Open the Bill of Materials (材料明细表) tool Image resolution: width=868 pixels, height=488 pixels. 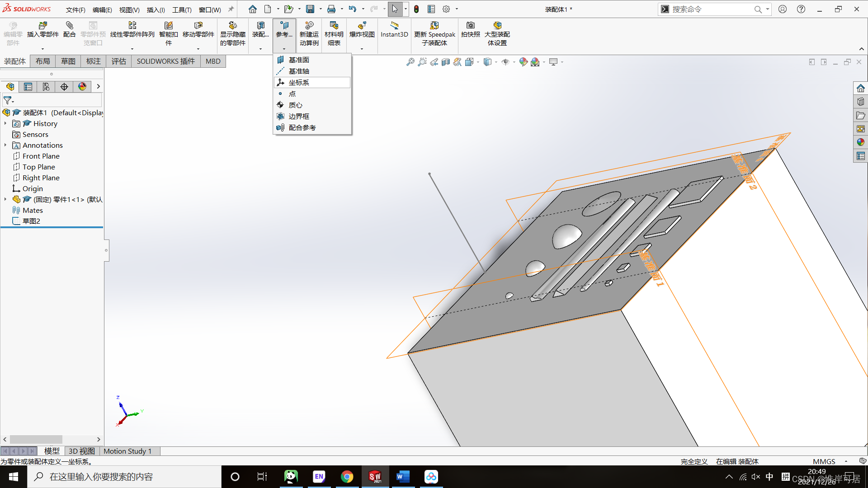coord(334,26)
